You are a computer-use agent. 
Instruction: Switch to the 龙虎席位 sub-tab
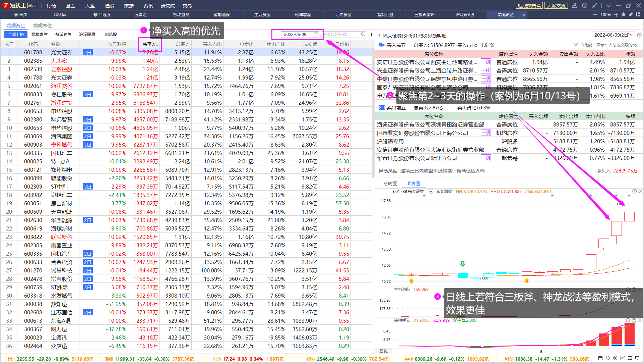click(x=43, y=25)
